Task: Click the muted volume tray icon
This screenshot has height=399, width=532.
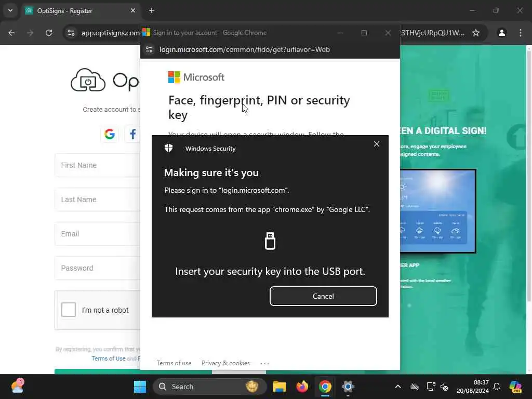Action: [444, 387]
